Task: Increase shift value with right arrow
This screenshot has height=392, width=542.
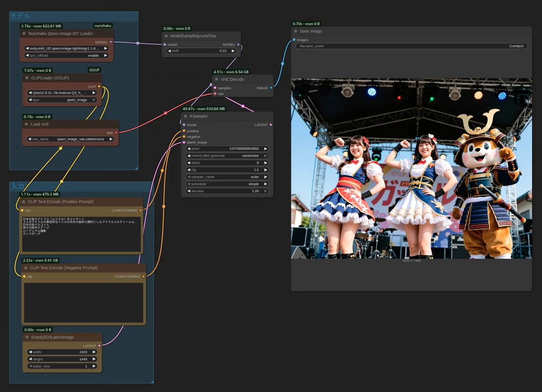Action: pos(233,51)
